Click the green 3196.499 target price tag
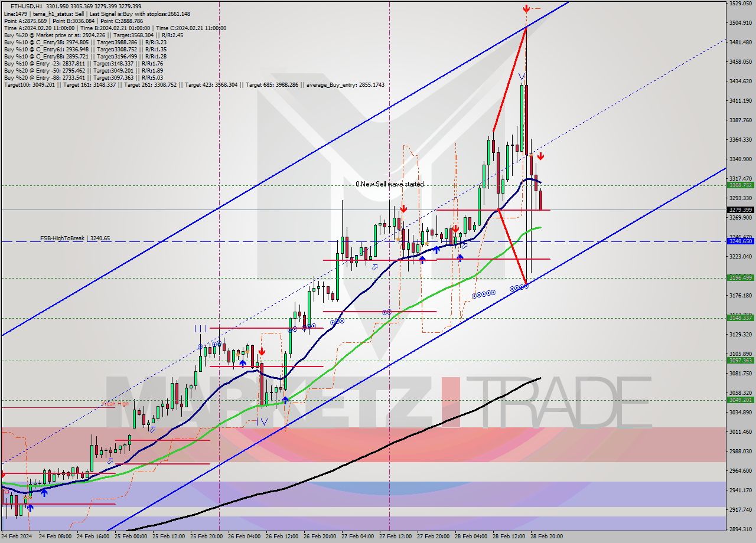 (740, 277)
